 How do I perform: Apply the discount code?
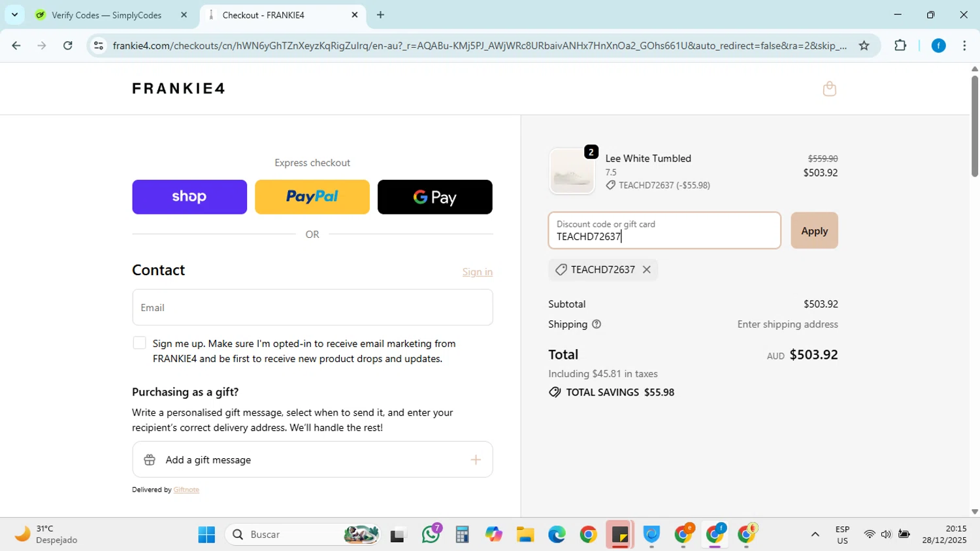coord(814,231)
